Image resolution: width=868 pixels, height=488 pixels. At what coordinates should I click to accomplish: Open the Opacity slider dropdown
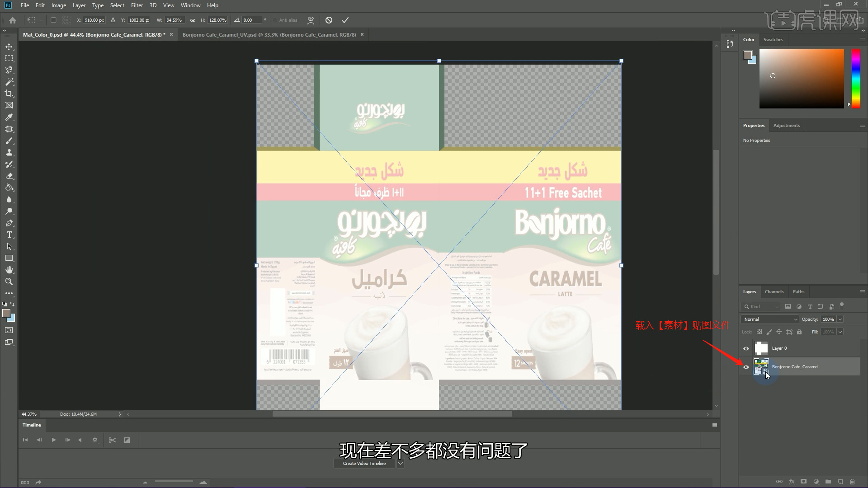coord(840,319)
